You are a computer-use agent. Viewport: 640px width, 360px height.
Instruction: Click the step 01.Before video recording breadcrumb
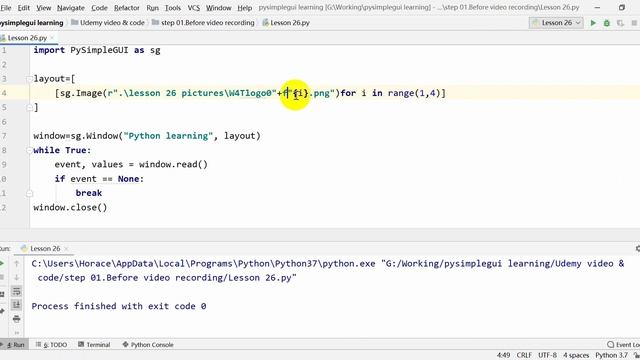203,23
